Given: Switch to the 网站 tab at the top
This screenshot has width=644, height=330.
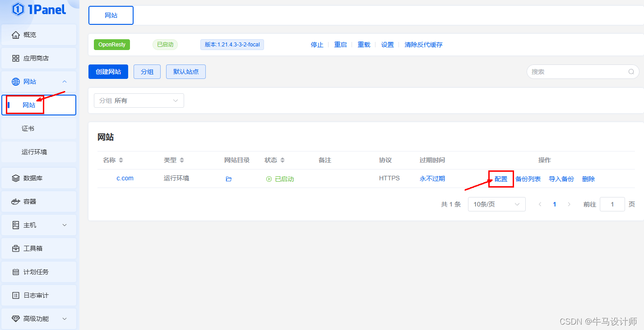Looking at the screenshot, I should point(111,15).
